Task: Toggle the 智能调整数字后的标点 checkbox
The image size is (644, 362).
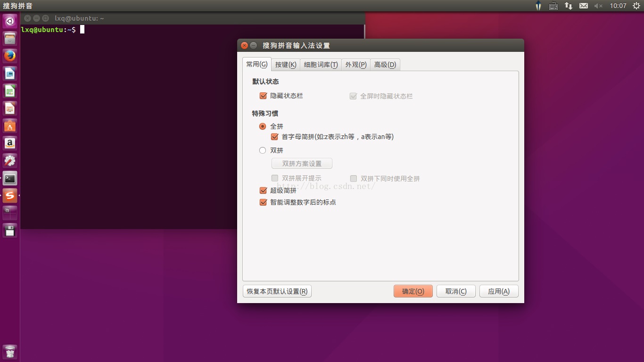Action: click(x=264, y=202)
